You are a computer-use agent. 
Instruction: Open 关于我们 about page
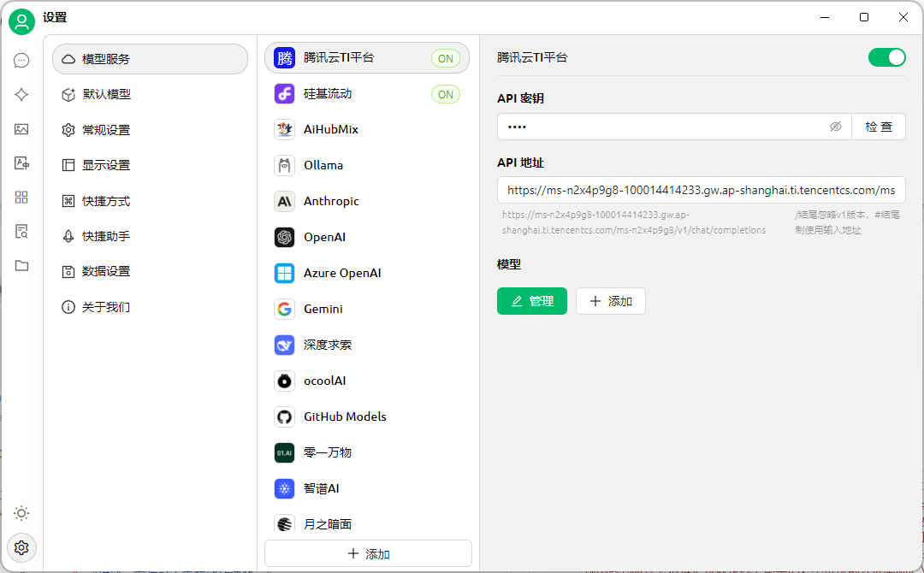click(151, 307)
